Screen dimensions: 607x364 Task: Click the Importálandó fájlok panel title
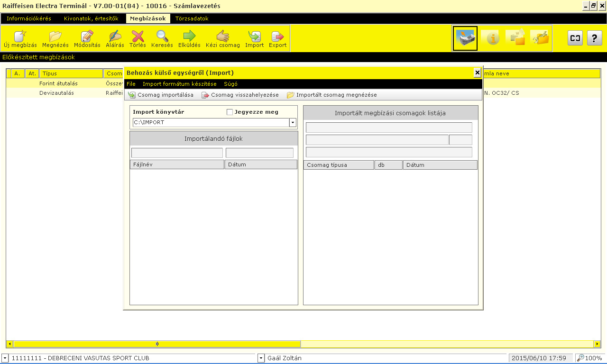[214, 139]
